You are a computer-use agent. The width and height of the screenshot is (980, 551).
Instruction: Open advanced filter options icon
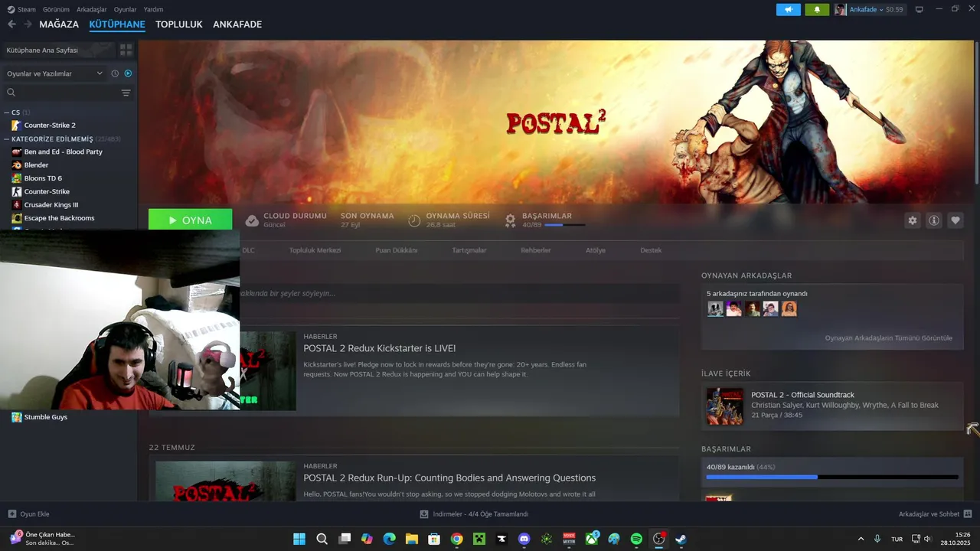pos(126,93)
